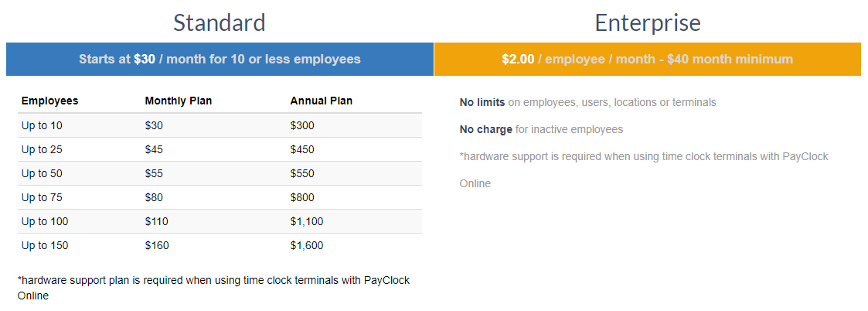Click the Standard plan heading
The image size is (868, 311).
219,22
